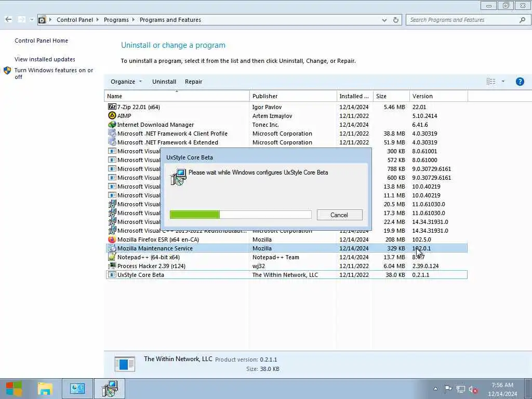Click the installer icon in the UxStyle dialog

tap(179, 177)
